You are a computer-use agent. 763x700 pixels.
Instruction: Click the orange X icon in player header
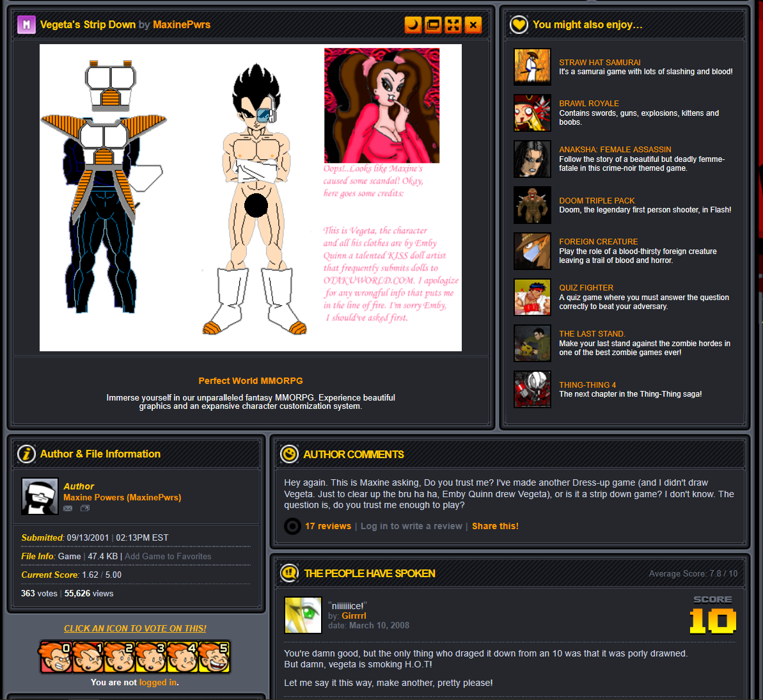pyautogui.click(x=473, y=25)
